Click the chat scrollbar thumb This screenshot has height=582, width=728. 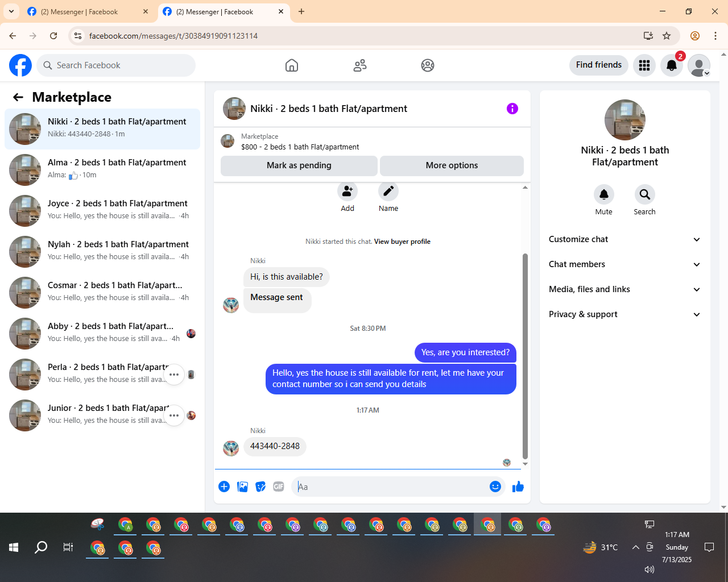point(525,356)
